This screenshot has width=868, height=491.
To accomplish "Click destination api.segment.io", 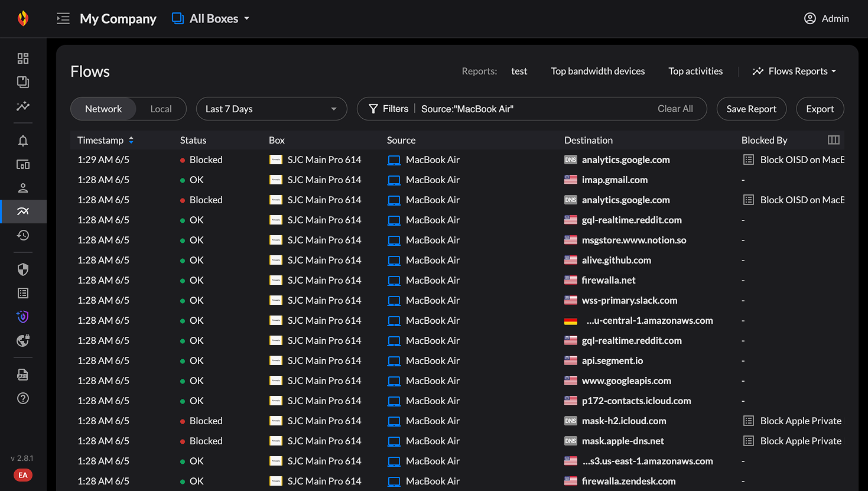I will (612, 360).
